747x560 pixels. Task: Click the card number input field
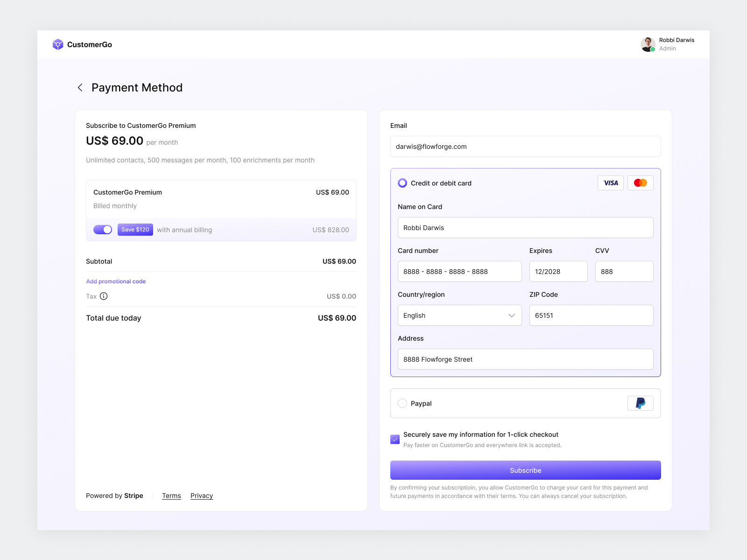459,271
